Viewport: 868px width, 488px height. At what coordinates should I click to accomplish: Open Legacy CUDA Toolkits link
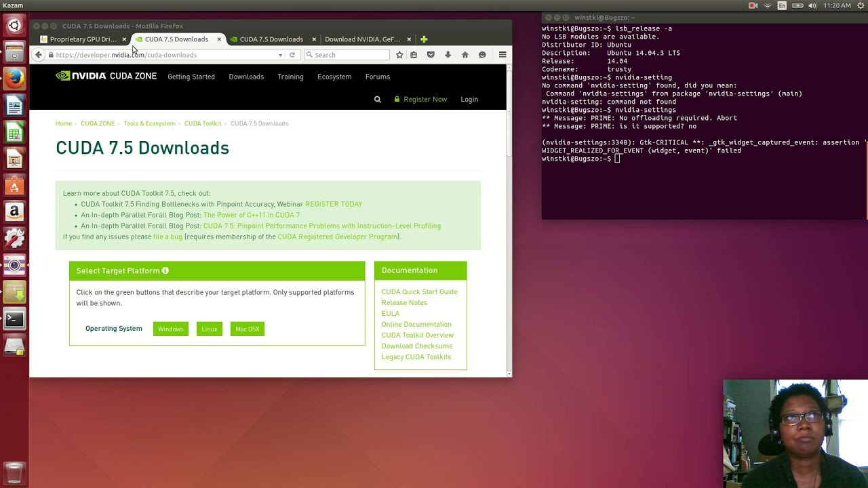[416, 357]
